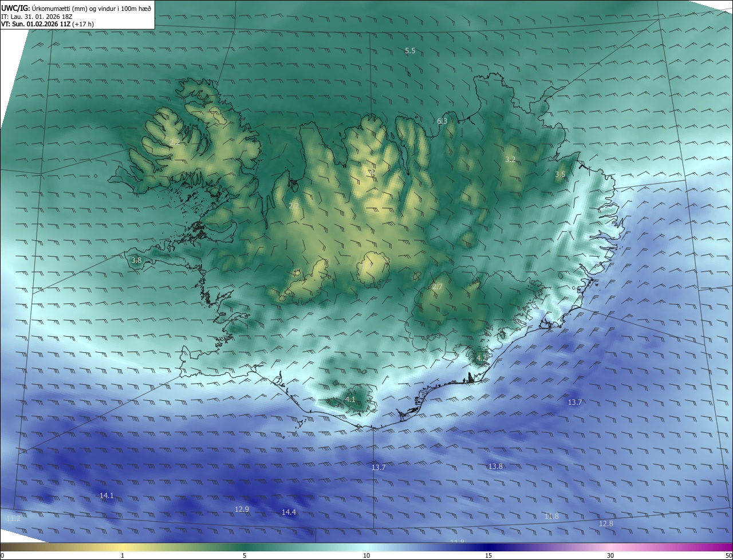The image size is (733, 560).
Task: Click the 'IT: Lau. 31. 01. 2026 18Z' line
Action: click(x=37, y=16)
